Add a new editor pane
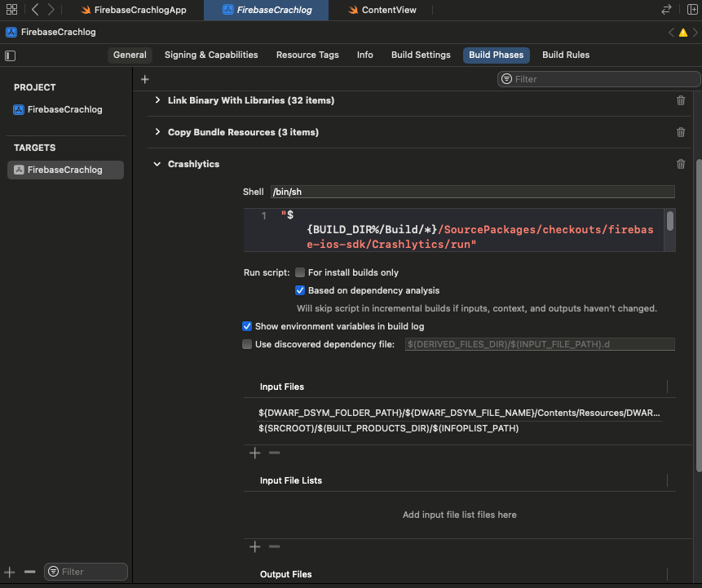702x588 pixels. (692, 10)
